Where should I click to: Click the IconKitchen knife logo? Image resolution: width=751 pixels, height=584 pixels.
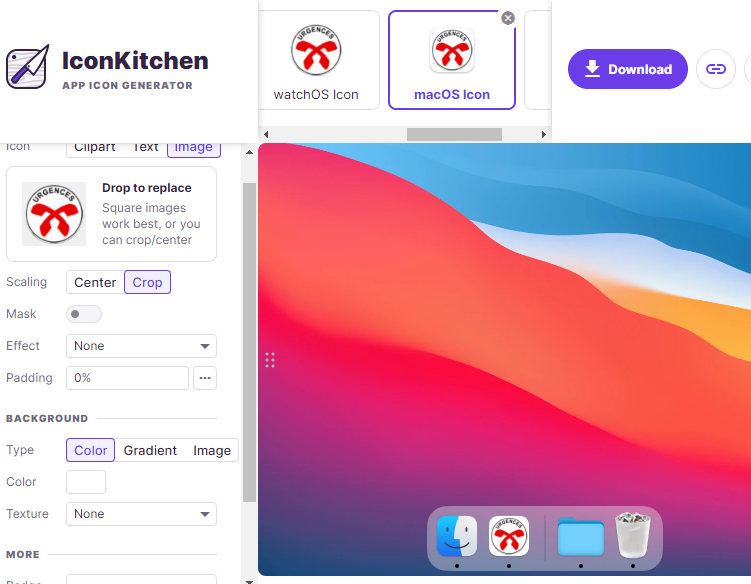[28, 67]
